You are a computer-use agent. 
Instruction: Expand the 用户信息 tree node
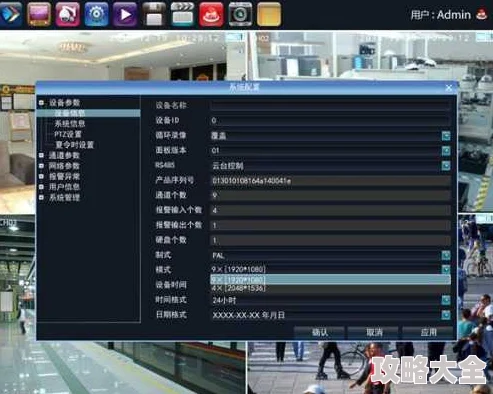tap(41, 187)
